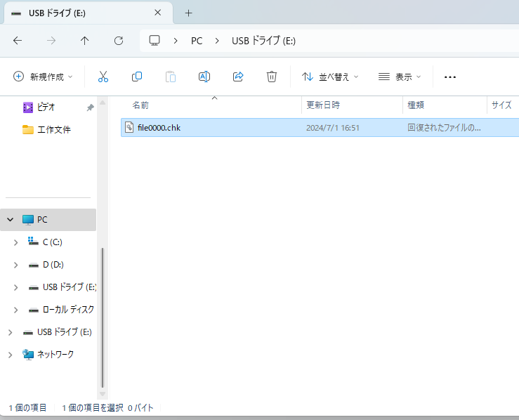The image size is (519, 420).
Task: Open the 並べ替え sort dropdown
Action: click(330, 77)
